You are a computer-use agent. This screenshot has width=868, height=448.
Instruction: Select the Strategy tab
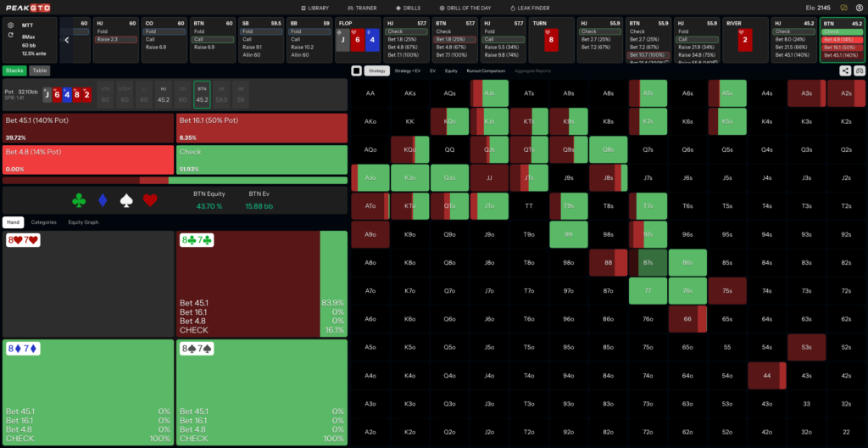[x=377, y=70]
